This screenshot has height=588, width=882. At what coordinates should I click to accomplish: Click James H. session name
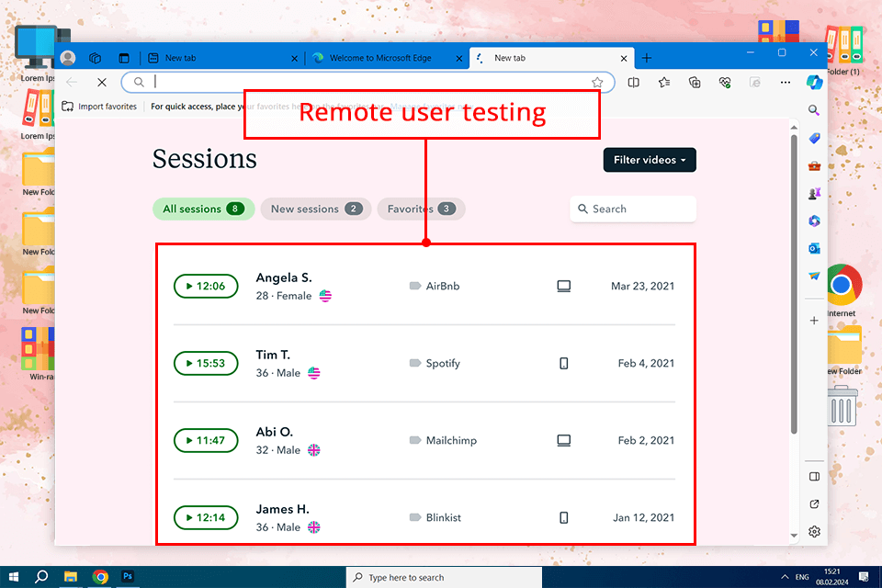click(282, 509)
